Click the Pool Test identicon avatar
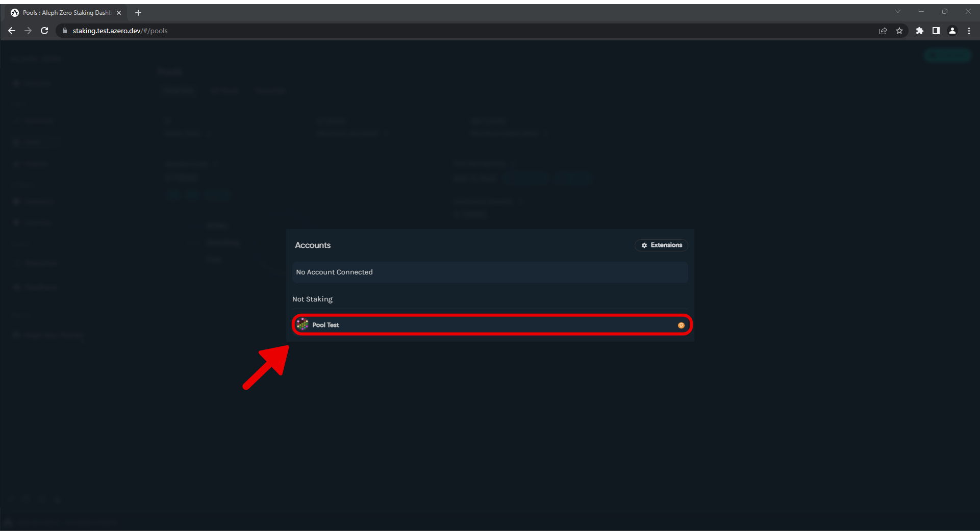Screen dimensions: 980x531 [303, 324]
